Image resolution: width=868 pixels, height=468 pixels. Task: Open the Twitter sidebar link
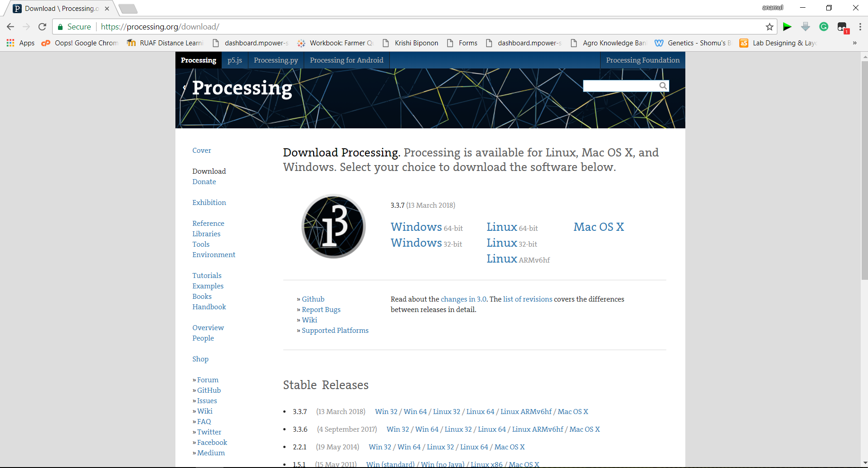click(209, 432)
